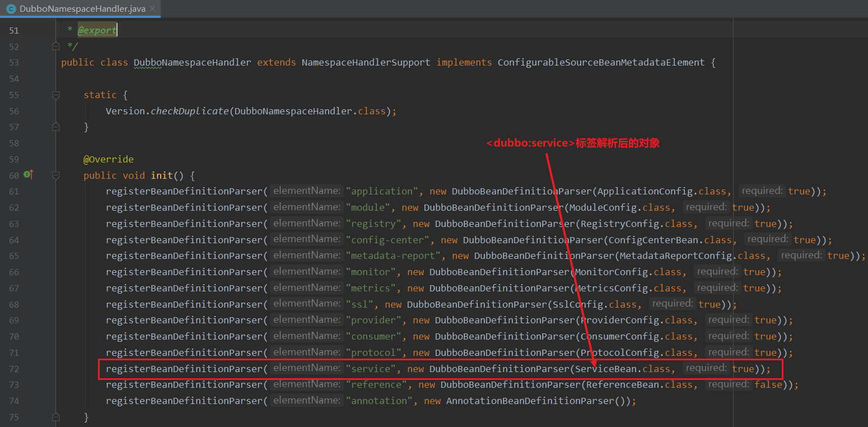The height and width of the screenshot is (427, 868).
Task: Click the "provider" string literal
Action: [374, 320]
